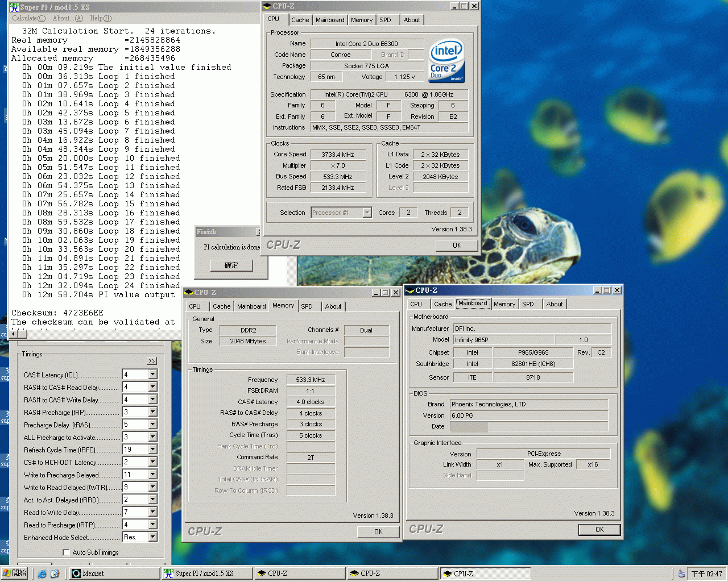Open the Precharge Delay (tRAS) dropdown
This screenshot has width=728, height=582.
point(152,425)
